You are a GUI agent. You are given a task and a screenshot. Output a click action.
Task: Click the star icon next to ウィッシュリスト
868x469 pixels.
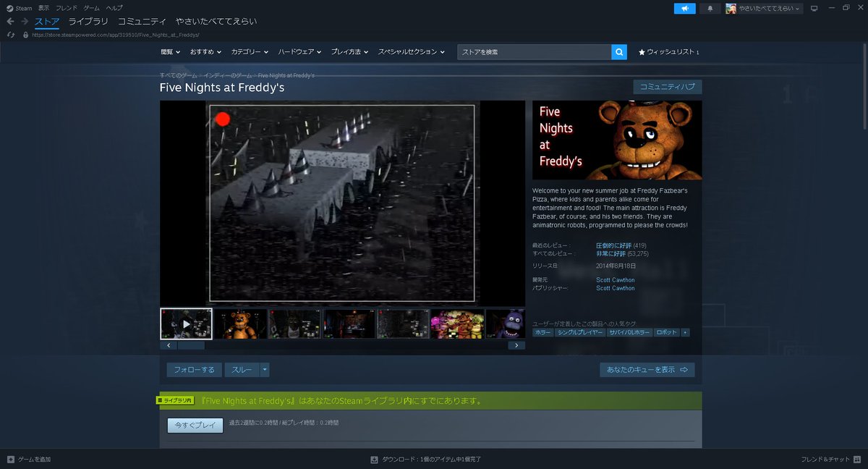coord(642,52)
